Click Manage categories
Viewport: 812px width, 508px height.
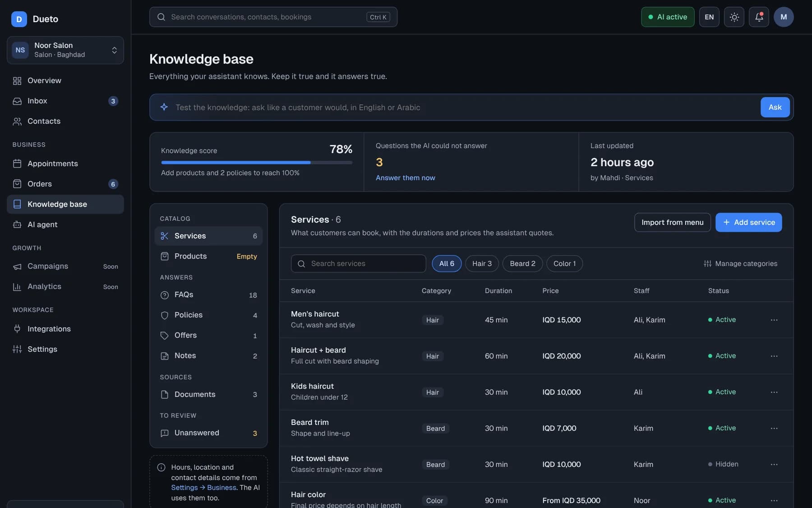coord(740,264)
